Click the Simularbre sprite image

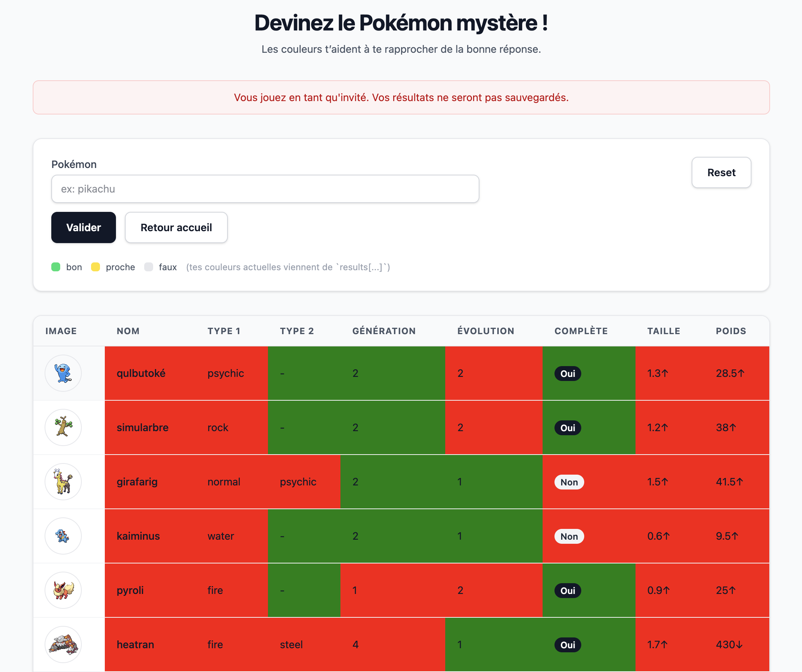(x=63, y=427)
